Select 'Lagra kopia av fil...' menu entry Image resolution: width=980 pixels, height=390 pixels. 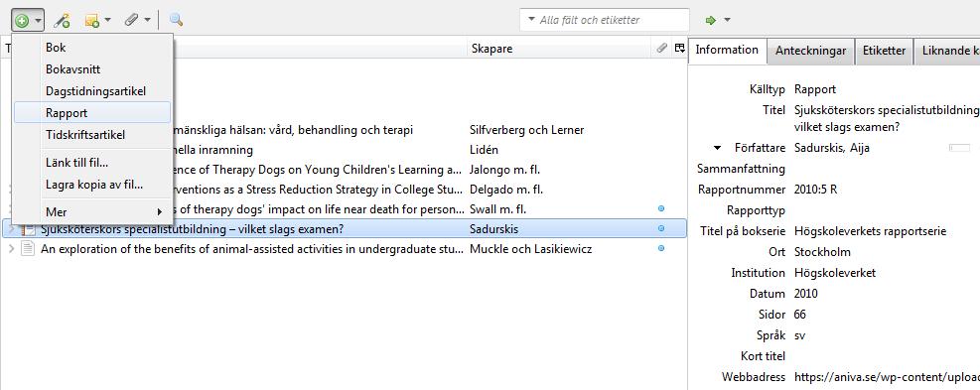point(92,185)
